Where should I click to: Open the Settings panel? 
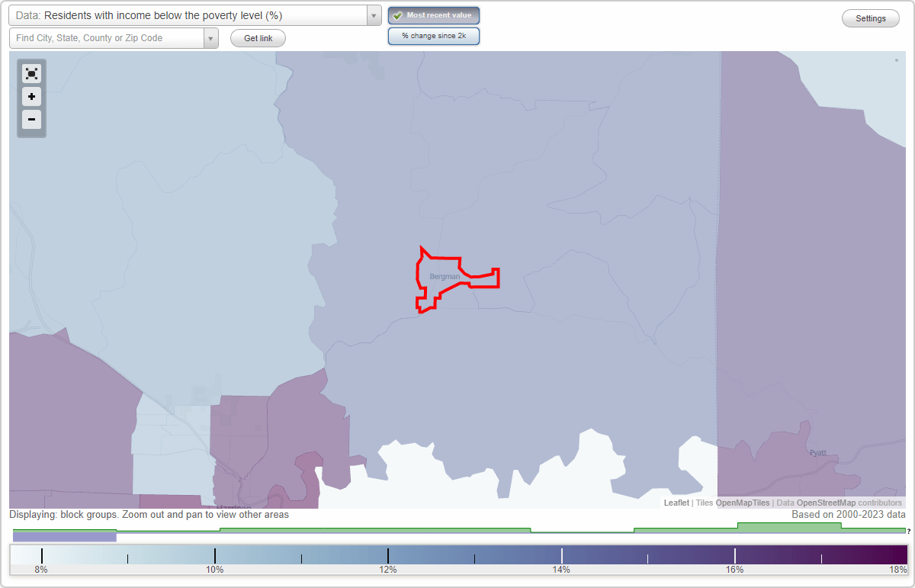pos(870,18)
